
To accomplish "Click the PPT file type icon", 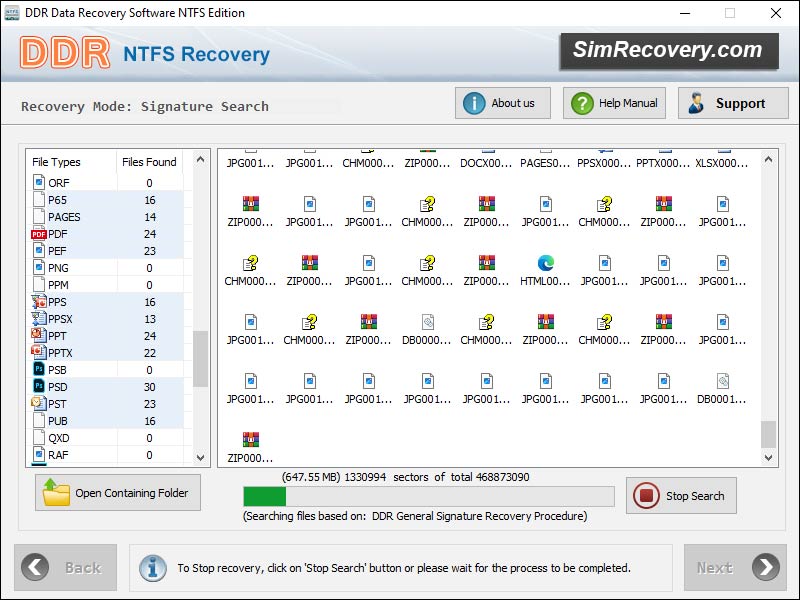I will [40, 335].
